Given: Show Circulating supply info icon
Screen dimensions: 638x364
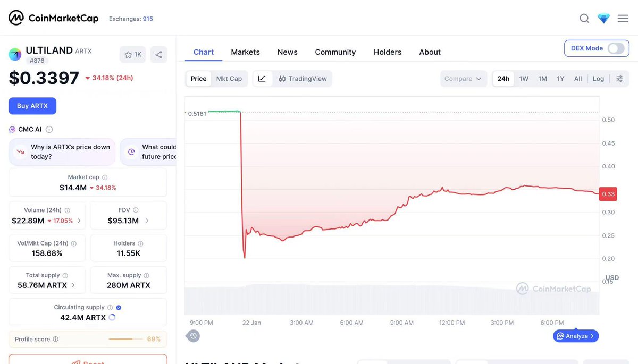Looking at the screenshot, I should 110,308.
